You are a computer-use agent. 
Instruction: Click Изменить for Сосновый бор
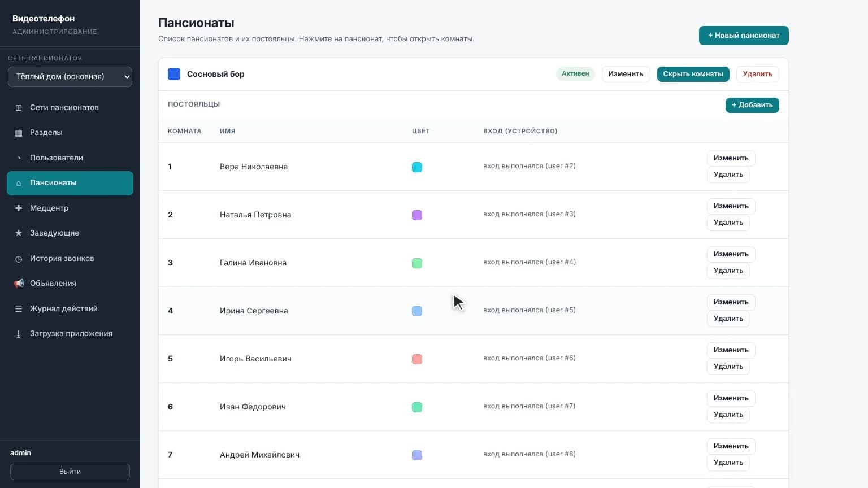tap(626, 74)
